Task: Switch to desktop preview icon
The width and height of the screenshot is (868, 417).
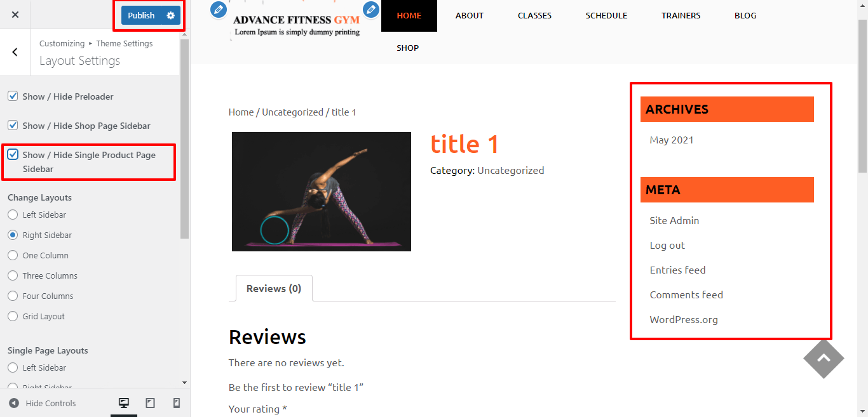Action: coord(124,403)
